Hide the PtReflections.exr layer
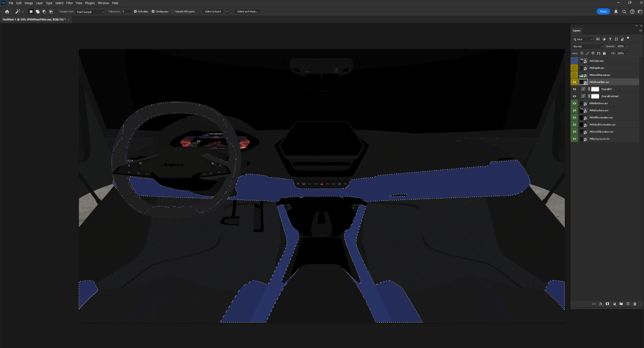644x348 pixels. point(574,103)
